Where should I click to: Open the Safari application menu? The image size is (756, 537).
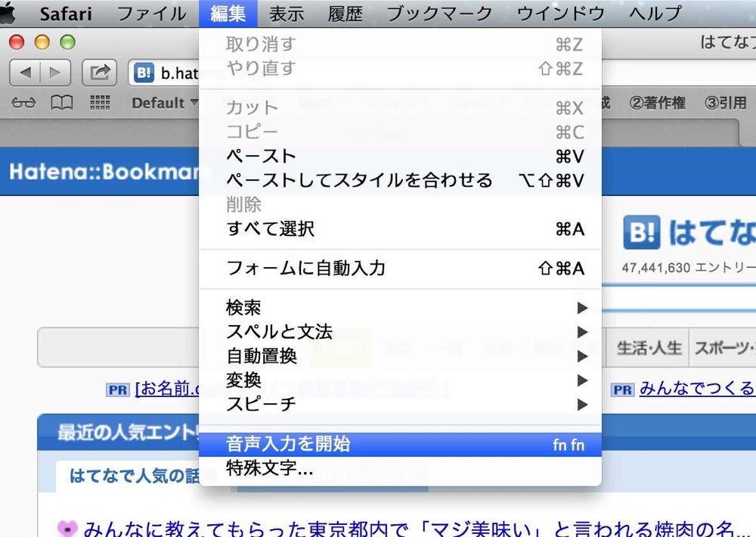(x=66, y=14)
